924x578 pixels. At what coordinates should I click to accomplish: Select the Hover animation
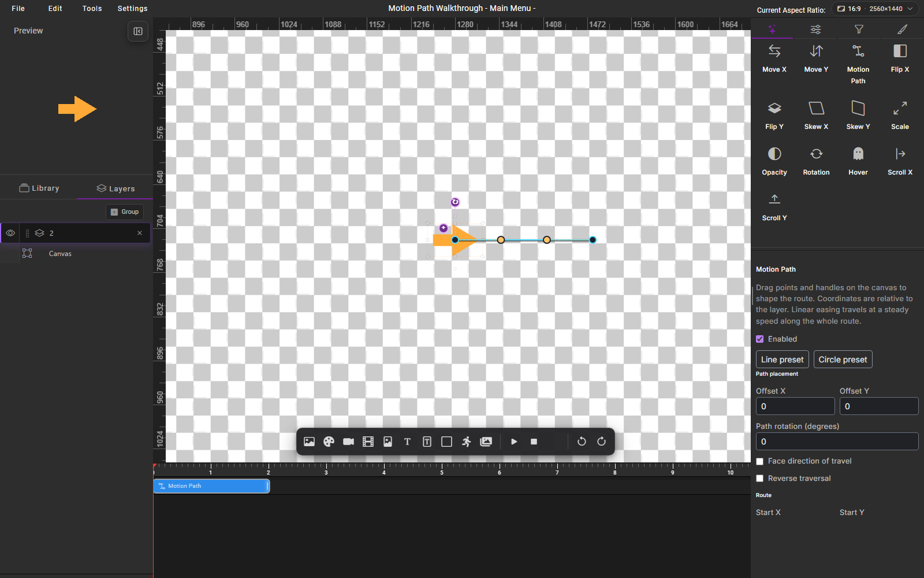coord(858,161)
